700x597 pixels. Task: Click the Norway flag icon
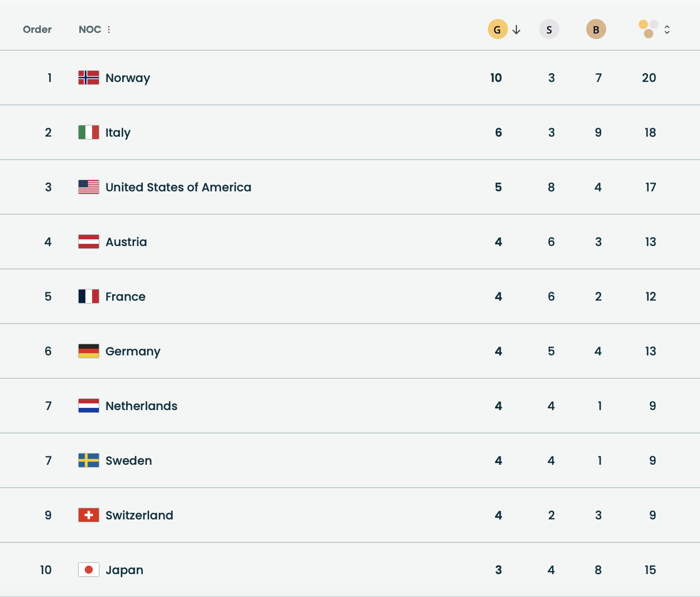point(89,78)
